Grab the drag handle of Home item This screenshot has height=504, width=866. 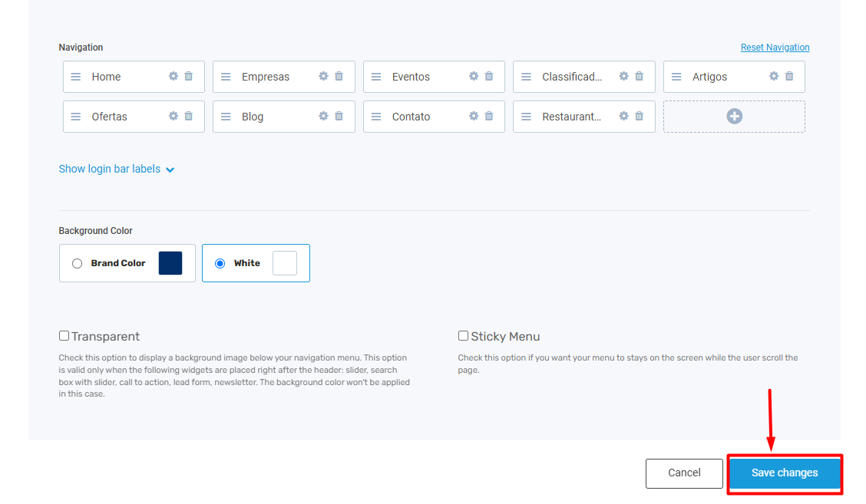coord(76,77)
